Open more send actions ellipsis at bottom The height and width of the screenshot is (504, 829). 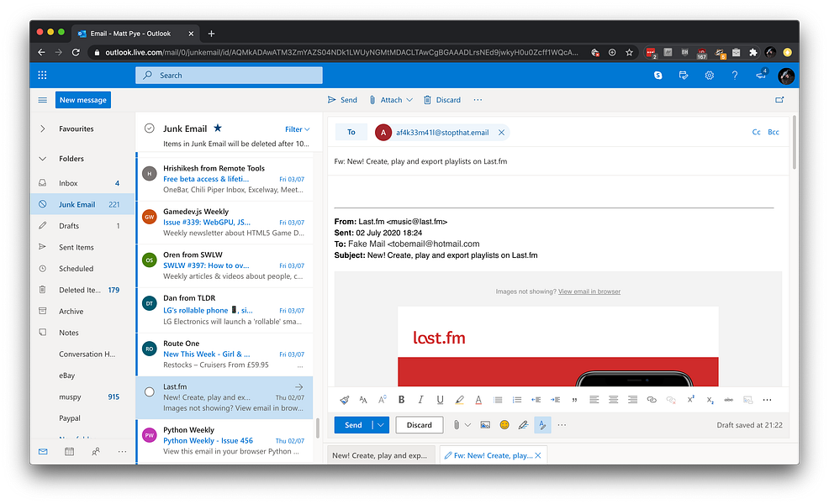[562, 425]
